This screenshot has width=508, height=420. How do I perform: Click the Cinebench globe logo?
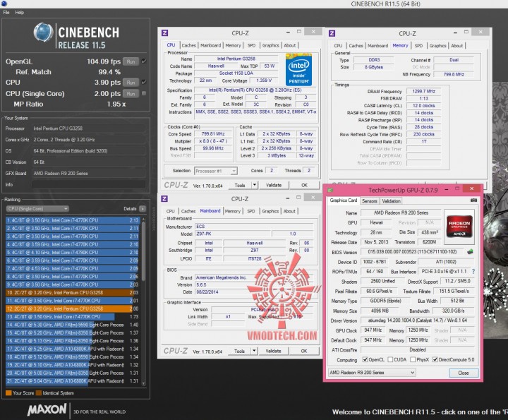(x=44, y=32)
